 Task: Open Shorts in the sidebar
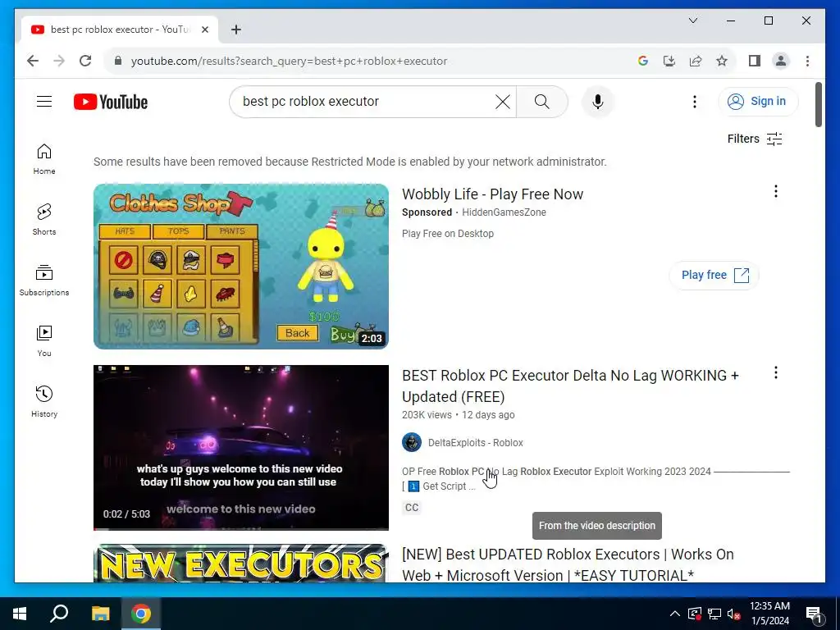[x=44, y=220]
